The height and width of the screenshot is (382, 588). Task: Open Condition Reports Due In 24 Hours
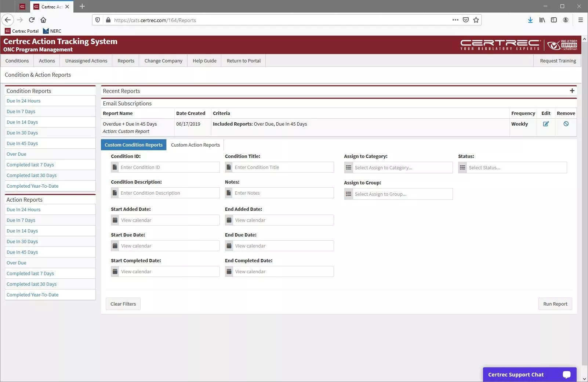(x=23, y=101)
